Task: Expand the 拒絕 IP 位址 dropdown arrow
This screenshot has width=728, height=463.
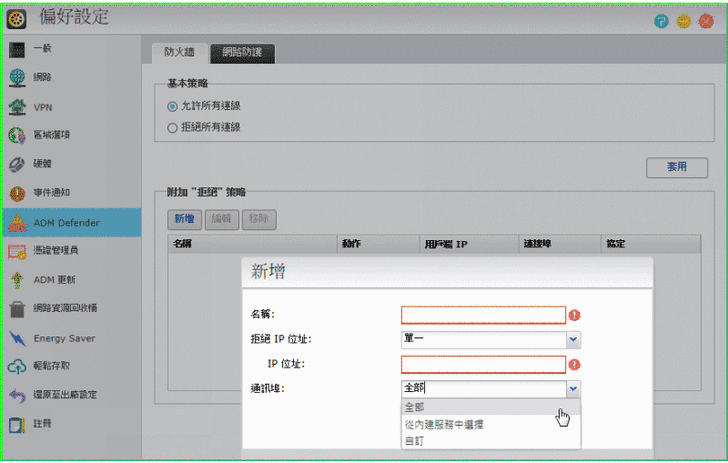Action: pyautogui.click(x=573, y=339)
